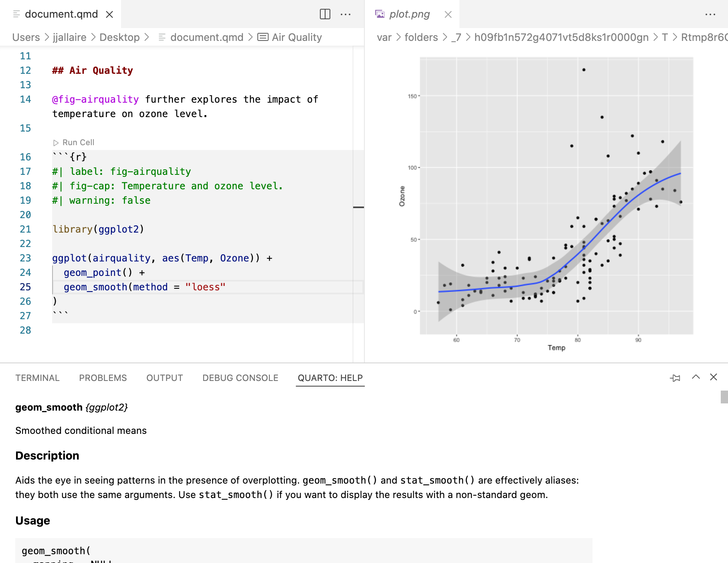This screenshot has height=563, width=728.
Task: Open more actions for the document.qmd editor group
Action: click(346, 14)
